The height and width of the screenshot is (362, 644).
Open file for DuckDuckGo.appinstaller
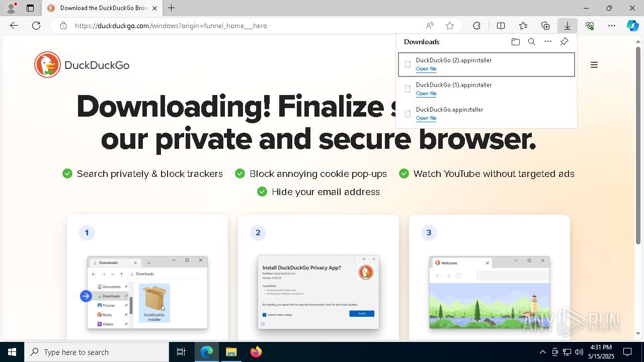click(426, 118)
